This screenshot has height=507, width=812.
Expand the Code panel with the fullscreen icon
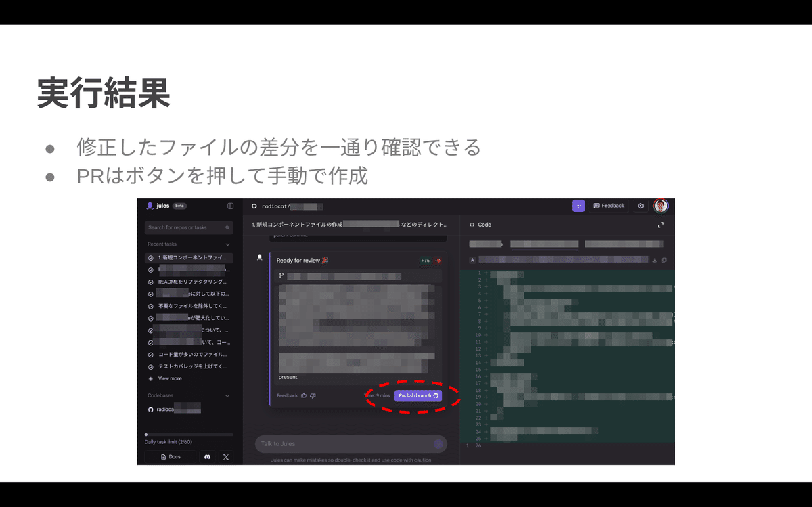point(660,225)
